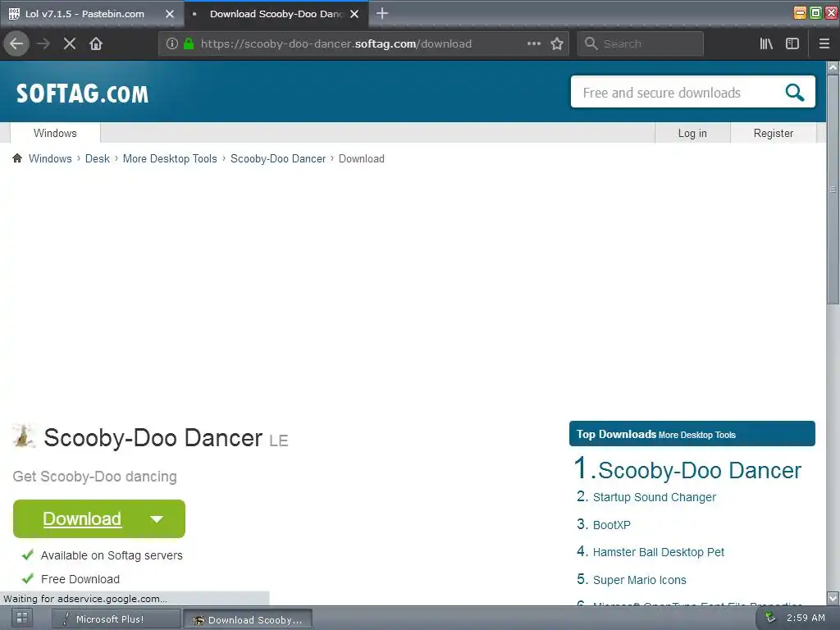Screen dimensions: 840x630
Task: Show site information via the info icon
Action: click(172, 43)
